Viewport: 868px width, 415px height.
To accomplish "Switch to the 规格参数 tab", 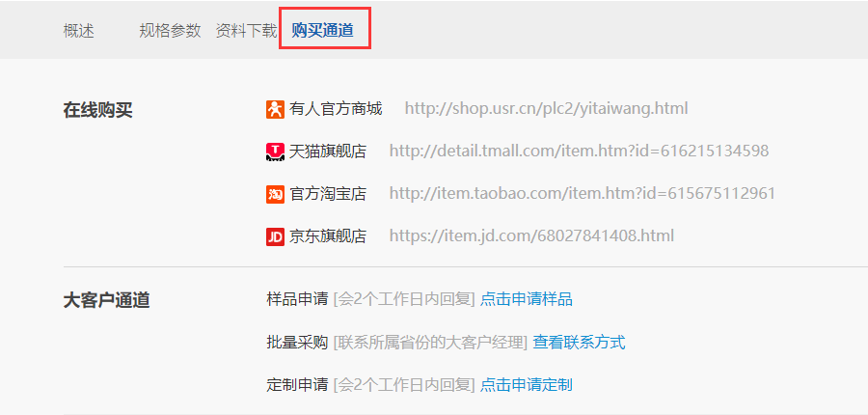I will click(170, 31).
